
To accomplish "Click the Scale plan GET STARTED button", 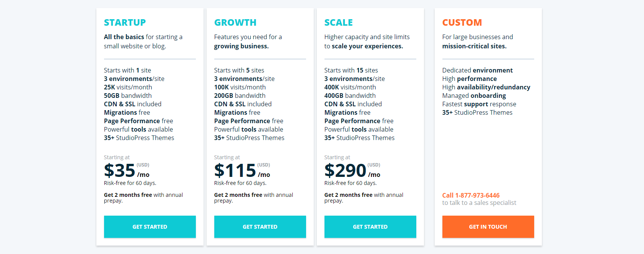I will coord(370,227).
